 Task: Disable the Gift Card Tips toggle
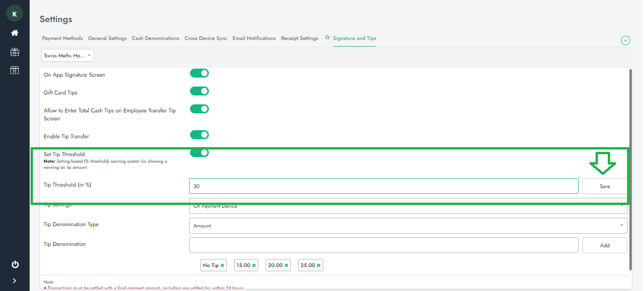point(199,91)
